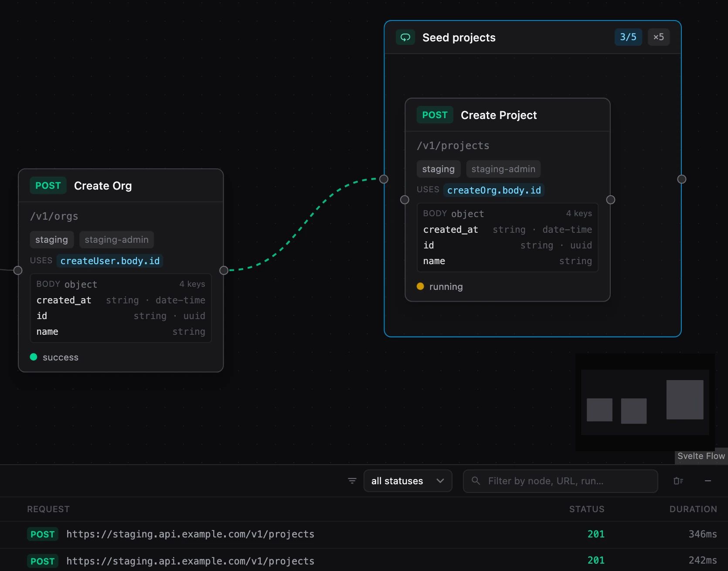728x571 pixels.
Task: Click the loop icon beside Seed projects
Action: coord(405,37)
